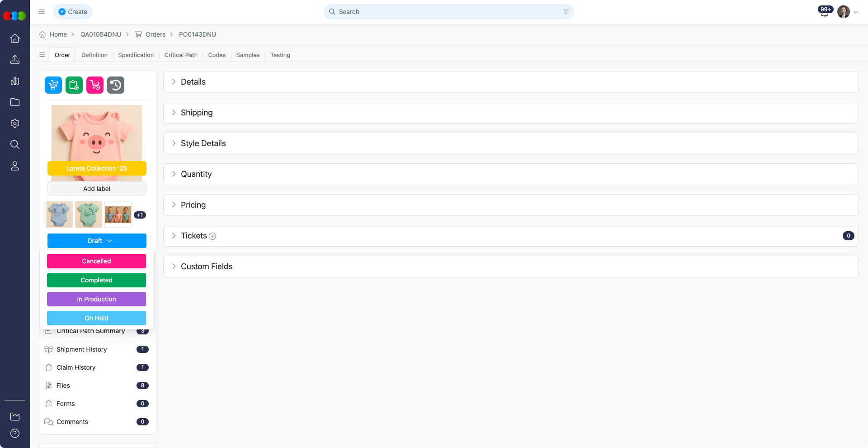
Task: Click the green clipboard-add icon
Action: [74, 85]
